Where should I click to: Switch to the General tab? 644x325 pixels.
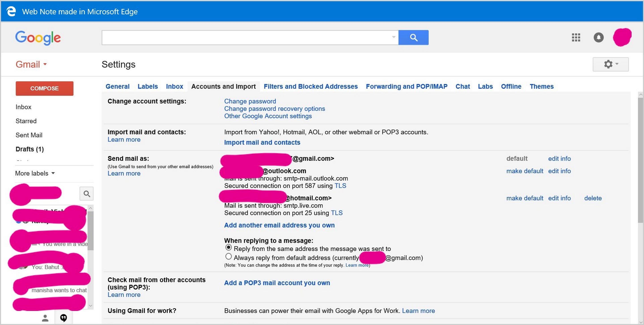[117, 87]
